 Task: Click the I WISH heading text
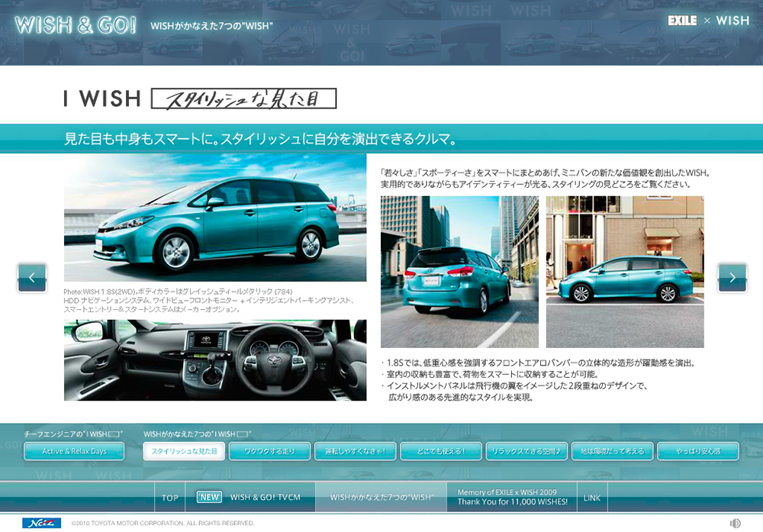click(102, 98)
